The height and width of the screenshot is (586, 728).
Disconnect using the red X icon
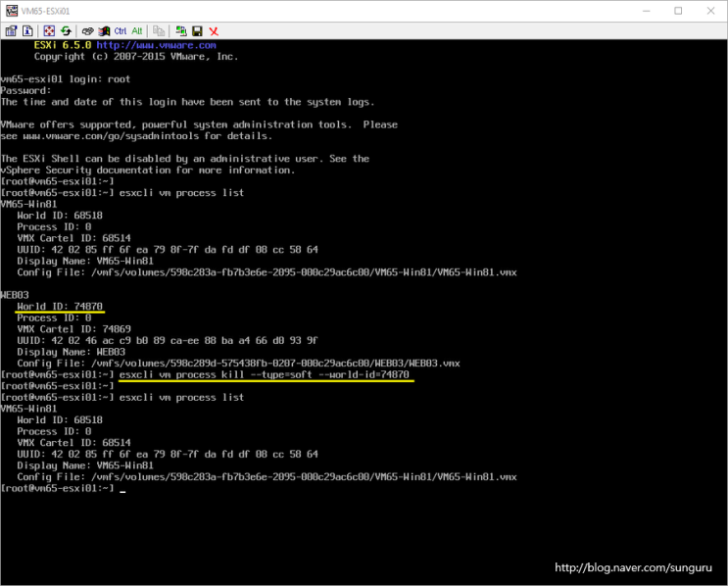(x=214, y=31)
